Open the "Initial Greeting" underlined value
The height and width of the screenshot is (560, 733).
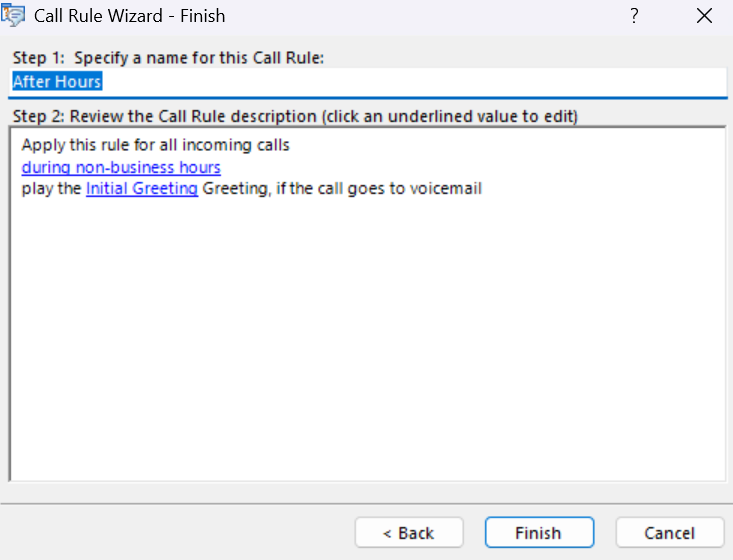[142, 188]
